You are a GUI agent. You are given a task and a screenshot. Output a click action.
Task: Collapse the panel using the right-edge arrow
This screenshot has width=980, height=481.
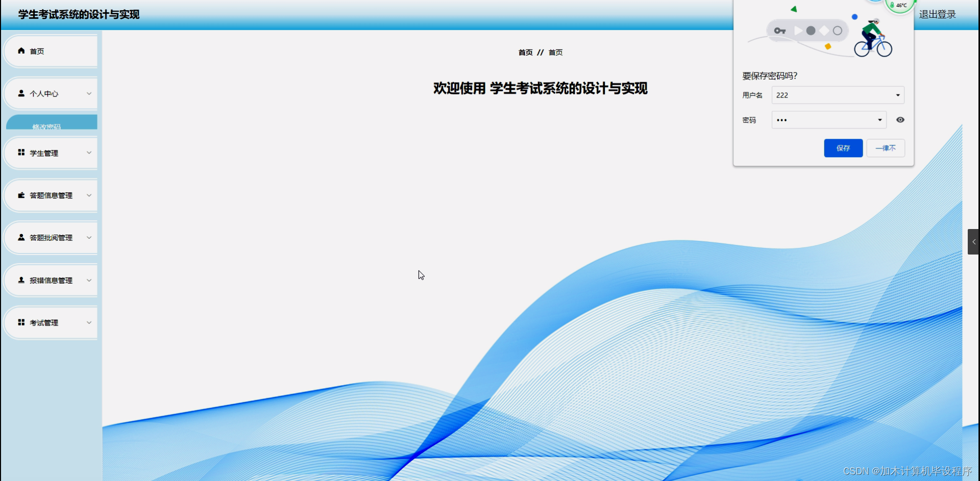point(974,241)
